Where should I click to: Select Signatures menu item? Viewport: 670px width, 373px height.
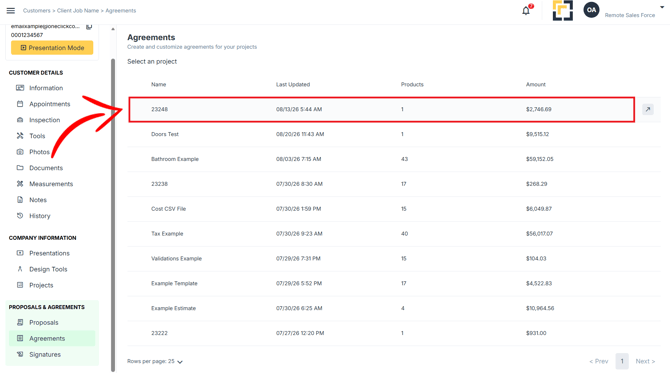45,355
